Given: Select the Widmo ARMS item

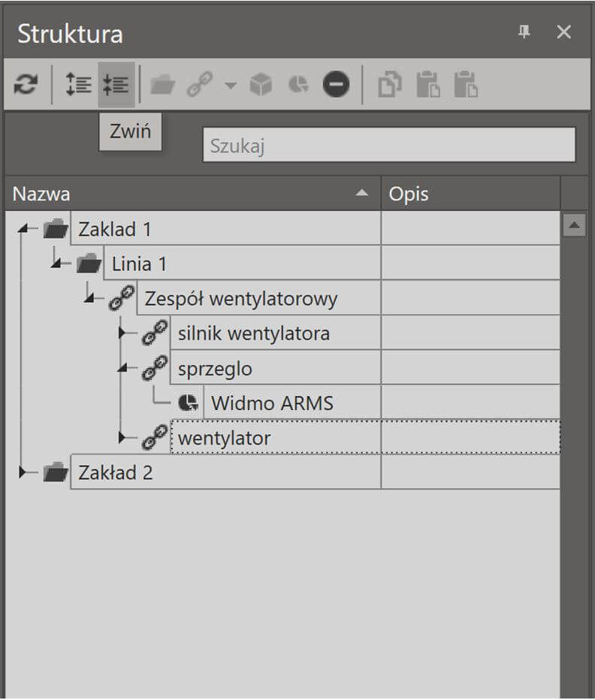Looking at the screenshot, I should [292, 403].
